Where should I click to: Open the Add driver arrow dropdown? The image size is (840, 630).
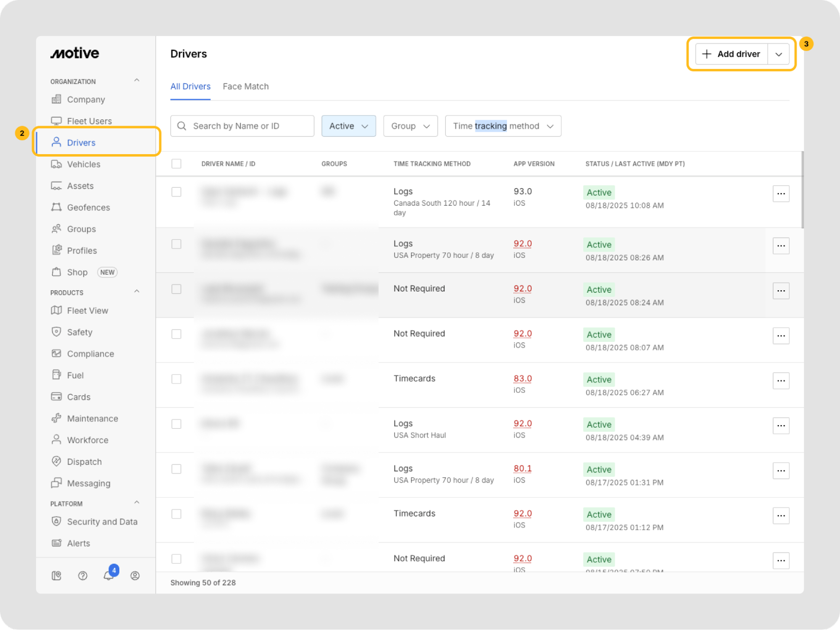tap(778, 54)
